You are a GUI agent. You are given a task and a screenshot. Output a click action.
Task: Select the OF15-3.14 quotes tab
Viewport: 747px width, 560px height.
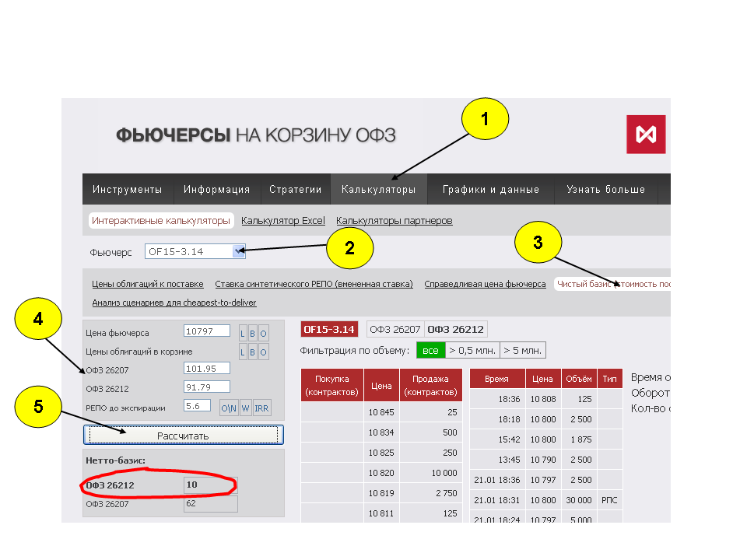(329, 330)
